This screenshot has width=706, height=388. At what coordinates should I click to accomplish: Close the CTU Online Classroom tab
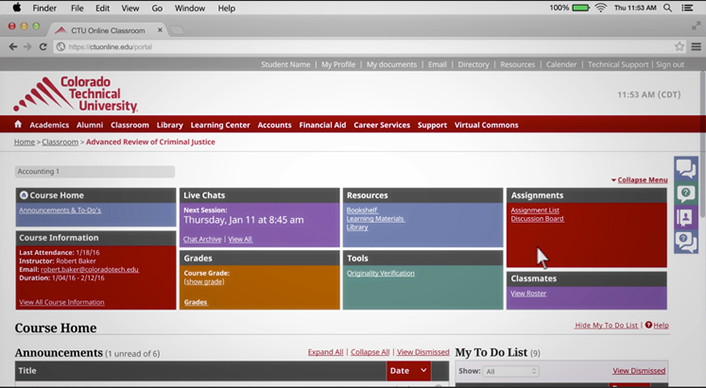160,30
